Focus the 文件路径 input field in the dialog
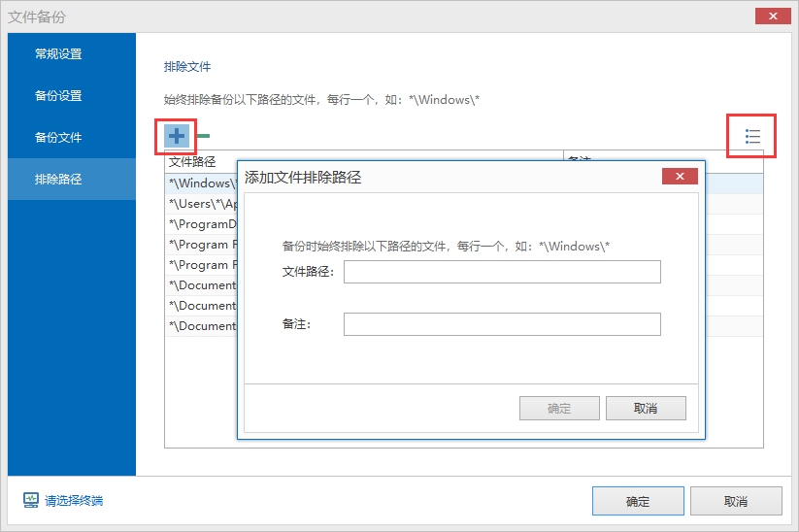This screenshot has width=799, height=532. (x=502, y=272)
